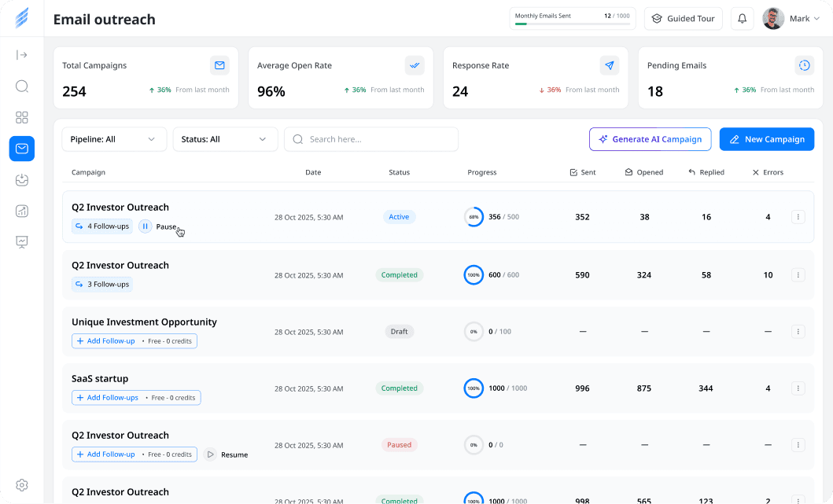
Task: Open the Pipeline: All dropdown
Action: (114, 139)
